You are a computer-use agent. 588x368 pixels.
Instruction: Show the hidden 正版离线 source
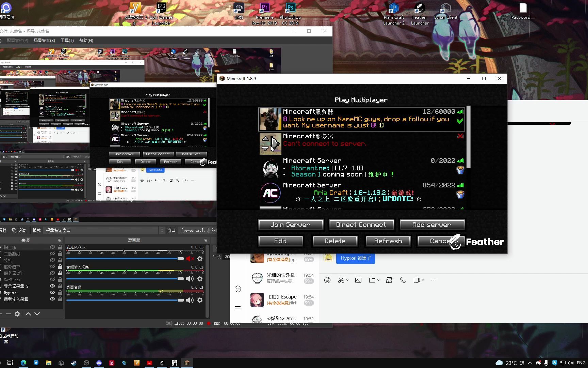click(52, 254)
